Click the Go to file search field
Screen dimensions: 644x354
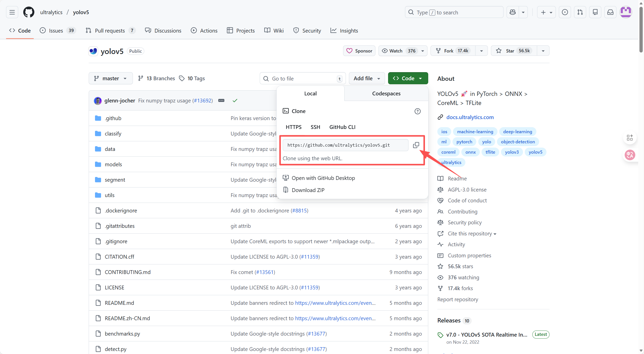pyautogui.click(x=302, y=79)
